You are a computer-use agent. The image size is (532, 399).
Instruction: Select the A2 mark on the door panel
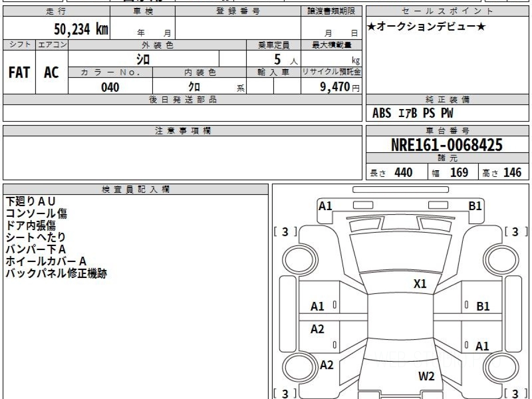point(317,329)
